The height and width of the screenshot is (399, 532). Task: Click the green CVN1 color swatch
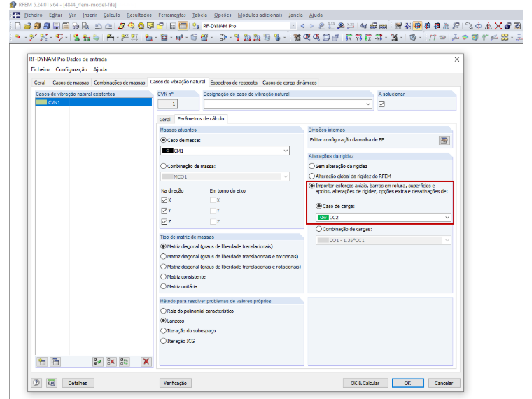tap(41, 102)
